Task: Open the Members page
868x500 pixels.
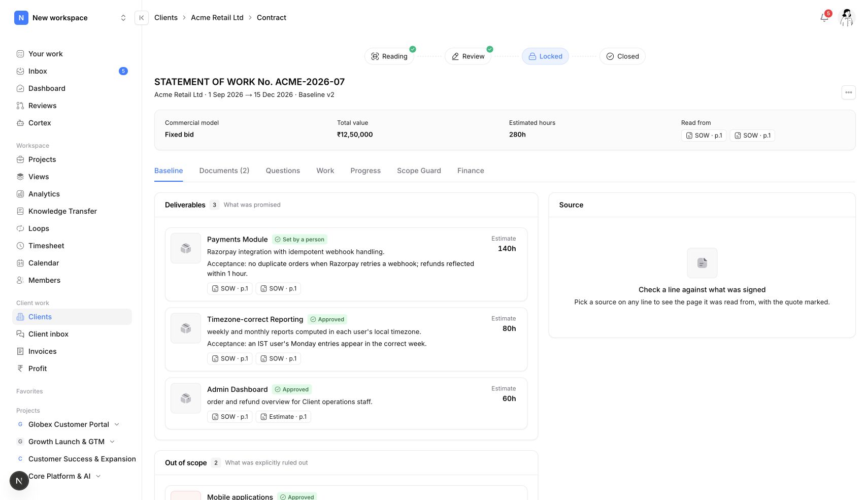Action: tap(72, 280)
